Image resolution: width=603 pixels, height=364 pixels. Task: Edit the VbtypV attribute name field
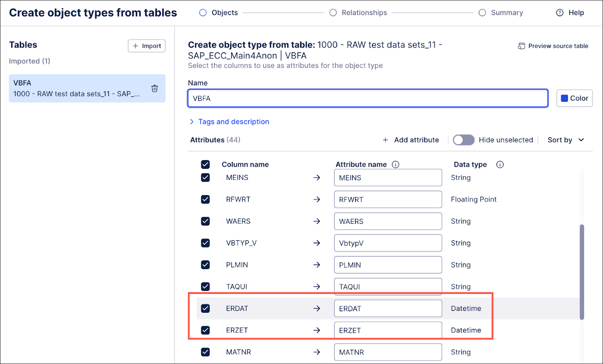388,243
